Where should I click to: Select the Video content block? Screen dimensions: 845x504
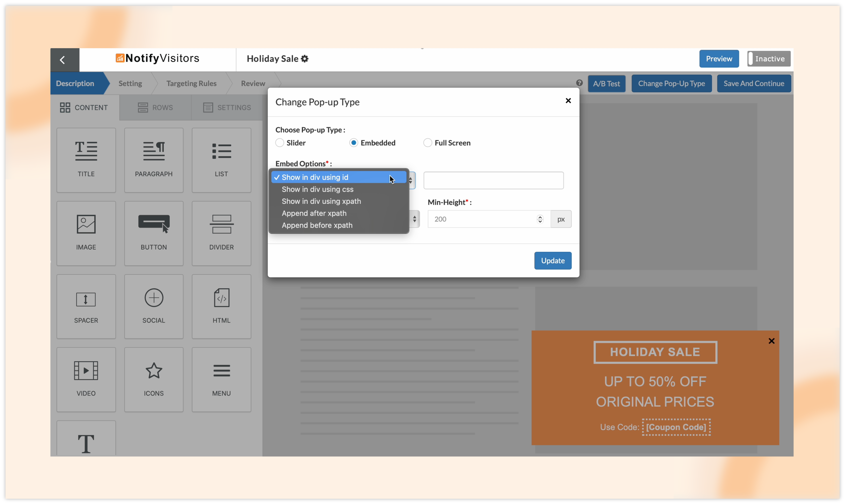(x=86, y=379)
